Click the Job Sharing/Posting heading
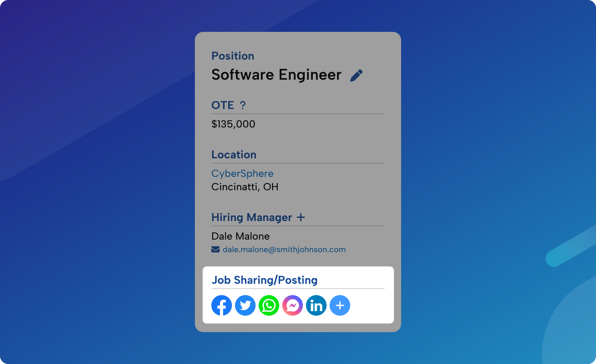 point(264,280)
